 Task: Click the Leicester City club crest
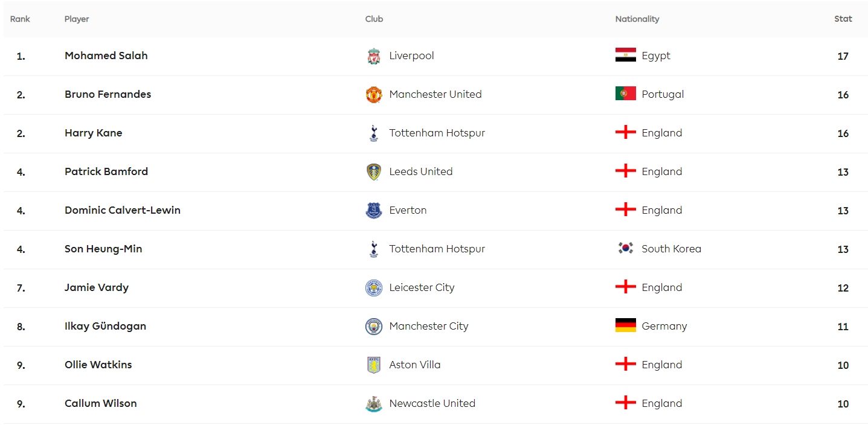(374, 288)
